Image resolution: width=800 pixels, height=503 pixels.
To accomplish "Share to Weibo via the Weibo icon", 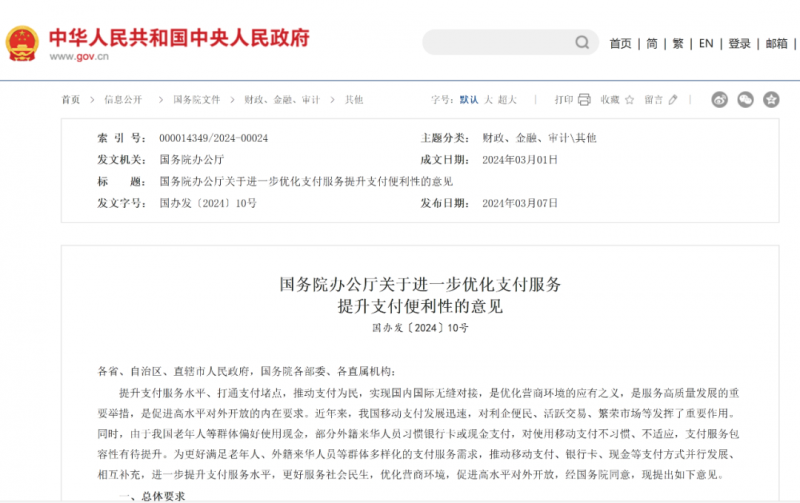I will click(x=720, y=100).
